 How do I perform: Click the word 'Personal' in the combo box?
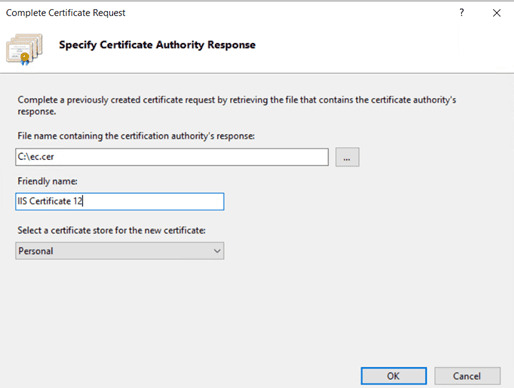click(36, 251)
